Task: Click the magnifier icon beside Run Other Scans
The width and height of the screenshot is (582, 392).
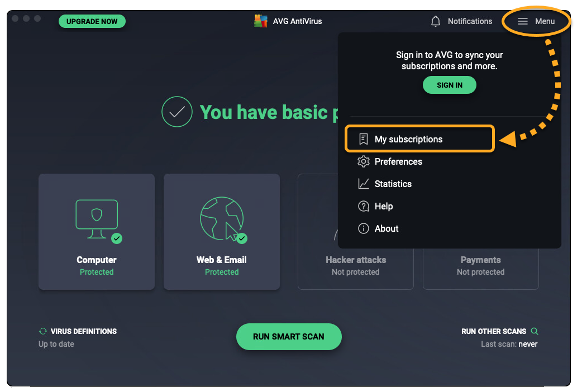Action: pos(535,331)
